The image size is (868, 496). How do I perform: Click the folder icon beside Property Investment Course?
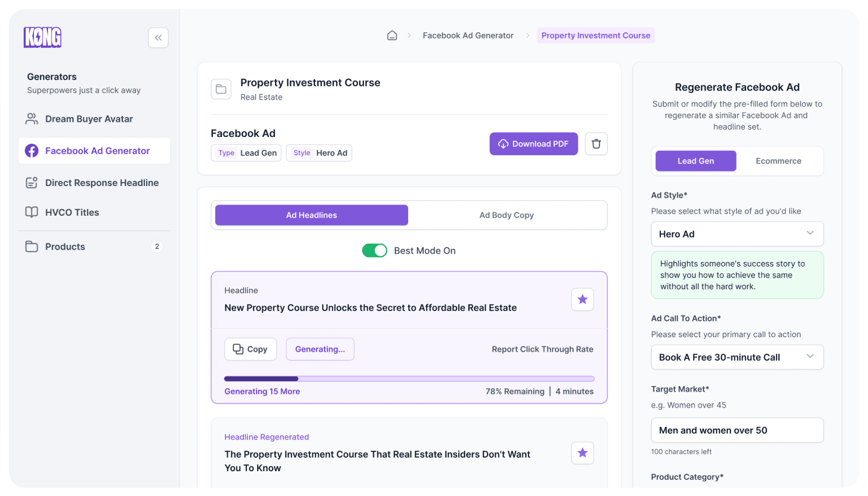(221, 89)
